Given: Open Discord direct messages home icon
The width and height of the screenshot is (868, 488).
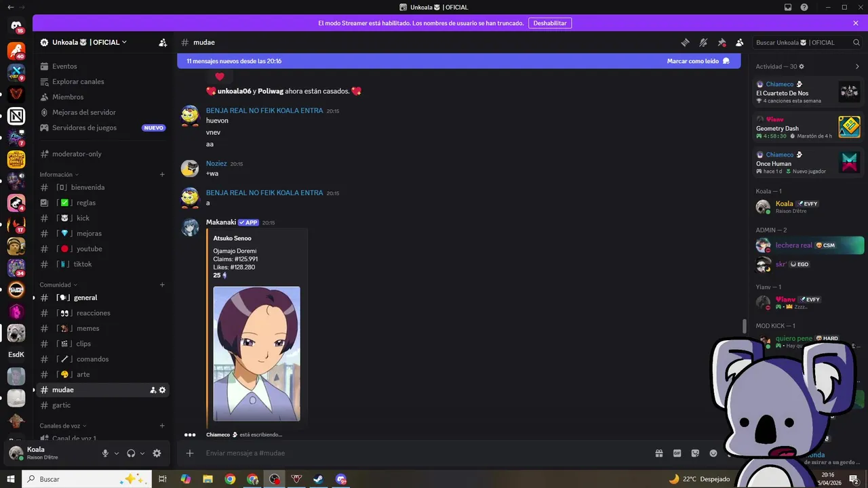Looking at the screenshot, I should [16, 24].
